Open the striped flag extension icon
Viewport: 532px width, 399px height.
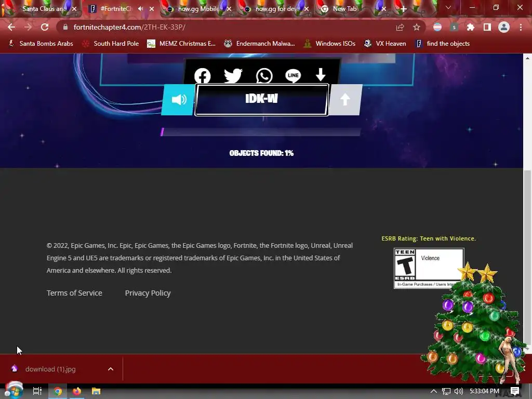click(437, 27)
